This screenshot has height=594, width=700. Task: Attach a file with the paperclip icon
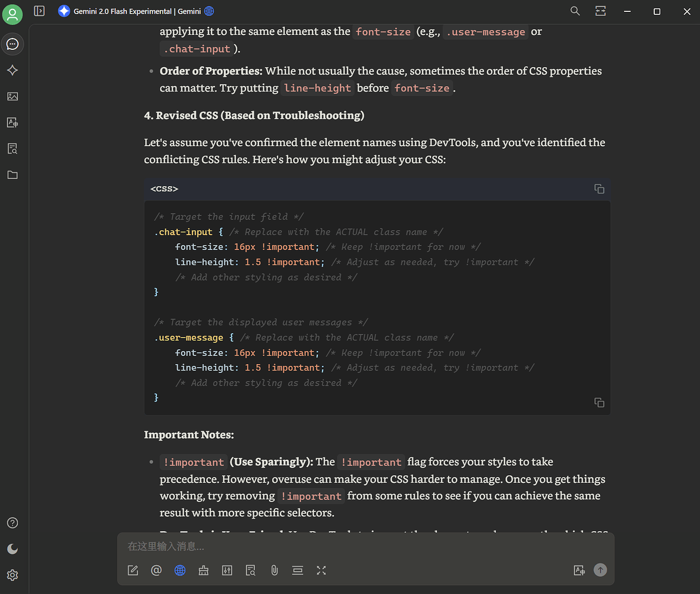pyautogui.click(x=274, y=570)
